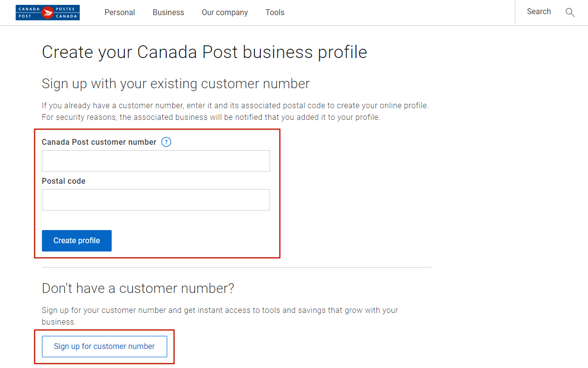Viewport: 588px width, 368px height.
Task: Click the Don't have a customer number heading
Action: [x=138, y=289]
